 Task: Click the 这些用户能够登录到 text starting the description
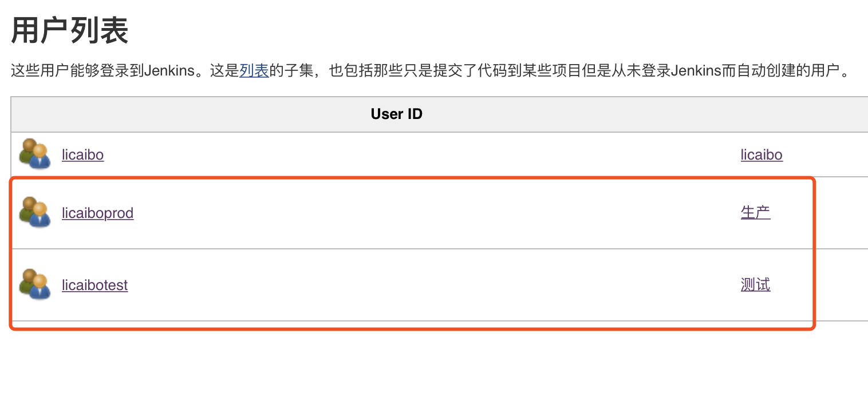point(78,72)
